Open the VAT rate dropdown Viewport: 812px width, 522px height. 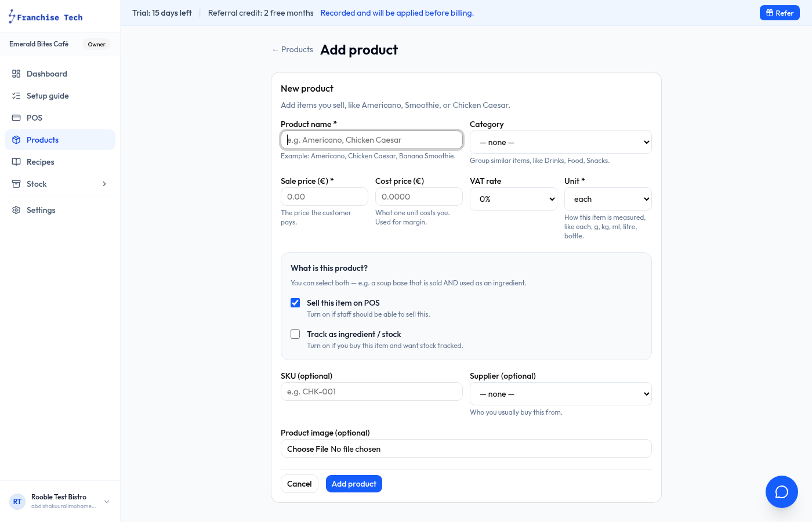coord(513,199)
